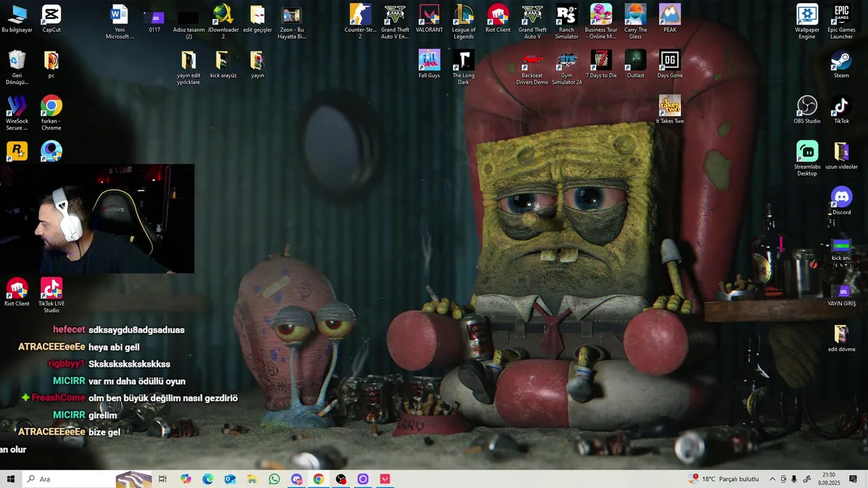
Task: Launch It Takes Two shortcut
Action: point(670,110)
